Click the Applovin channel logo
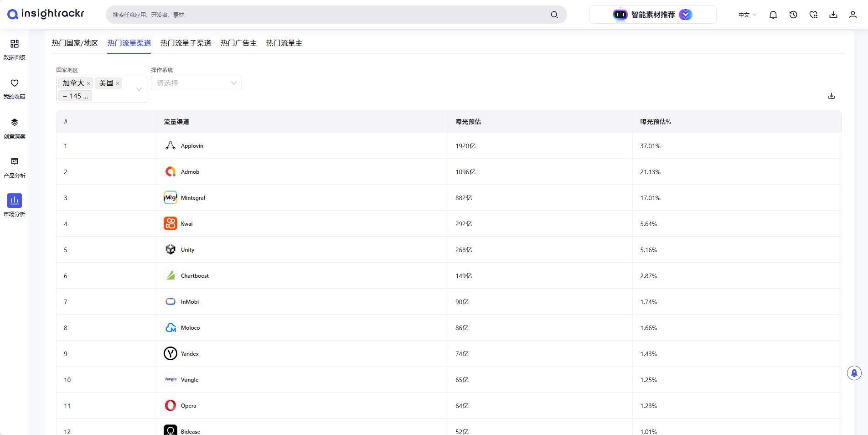This screenshot has height=435, width=868. 170,145
